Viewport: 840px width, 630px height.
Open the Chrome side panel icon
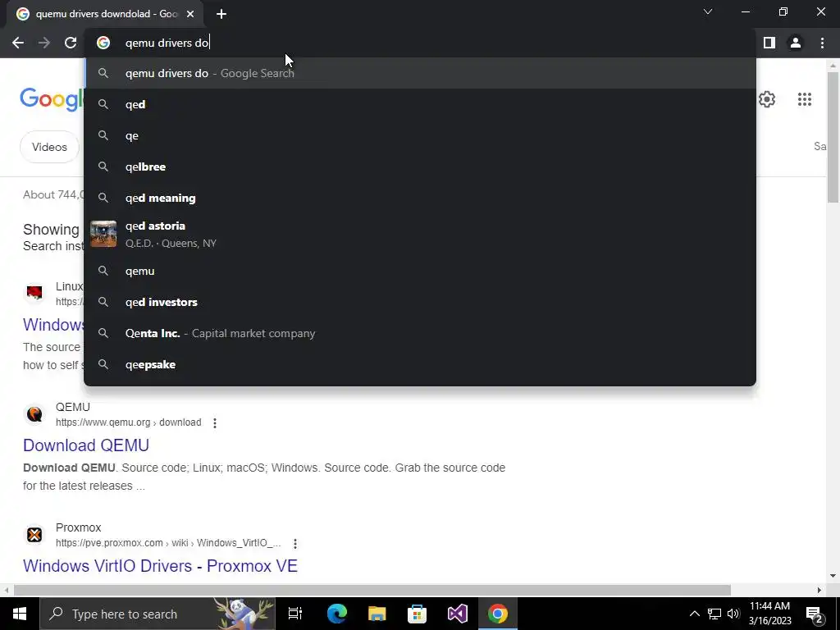(x=769, y=43)
